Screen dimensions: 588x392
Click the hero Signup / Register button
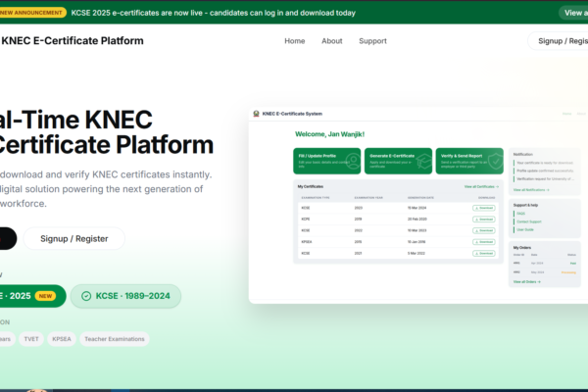coord(73,238)
